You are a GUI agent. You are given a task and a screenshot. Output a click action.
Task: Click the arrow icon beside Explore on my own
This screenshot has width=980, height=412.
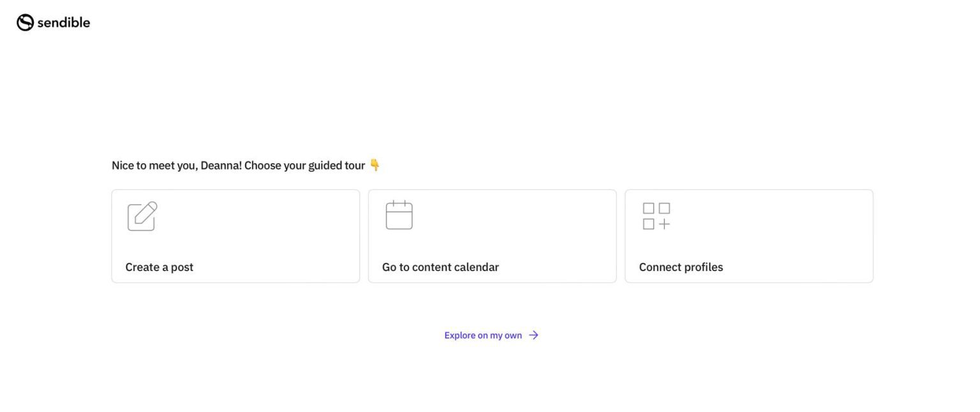point(533,334)
